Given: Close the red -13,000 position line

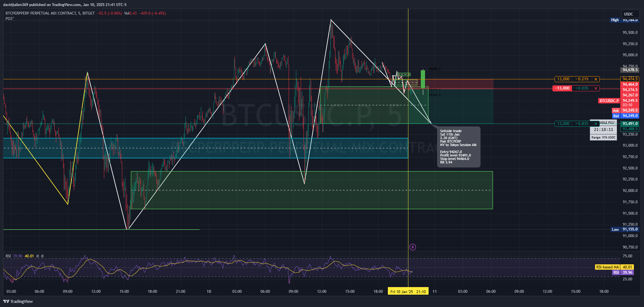Looking at the screenshot, I should click(x=596, y=88).
